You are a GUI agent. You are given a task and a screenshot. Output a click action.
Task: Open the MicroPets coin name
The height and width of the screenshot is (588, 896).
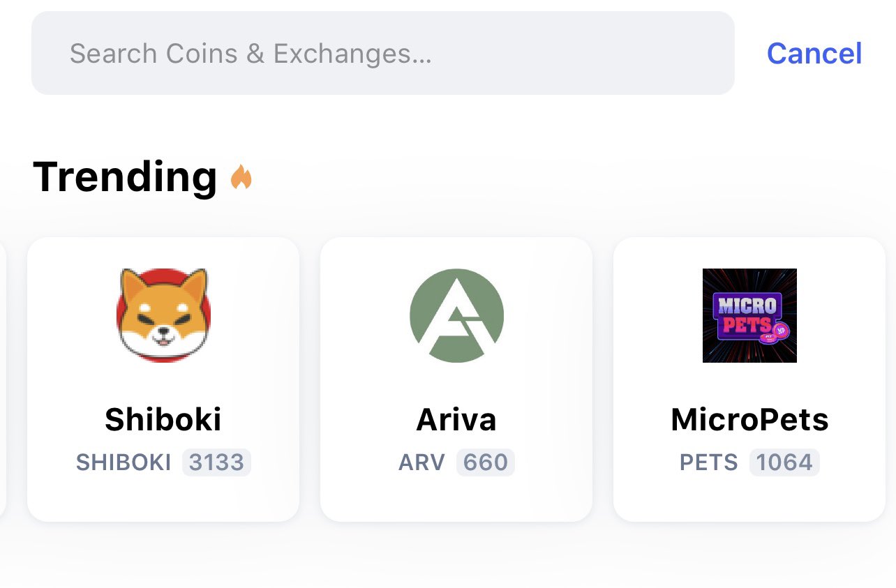point(749,420)
